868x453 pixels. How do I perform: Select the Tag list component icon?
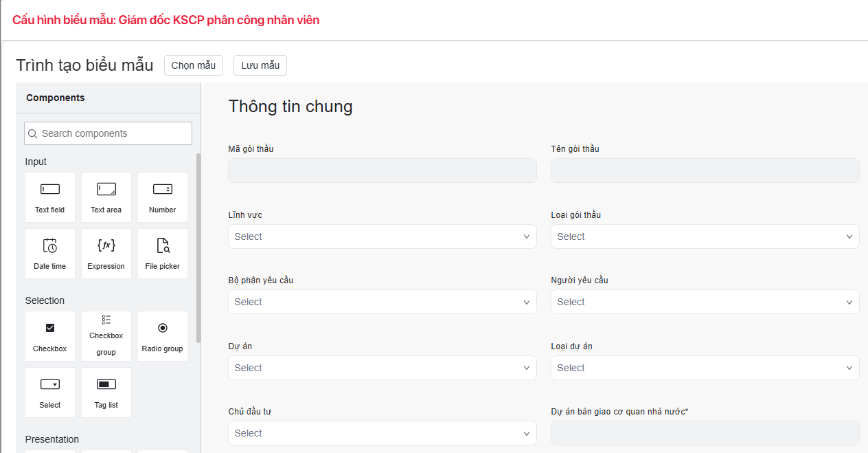click(106, 385)
